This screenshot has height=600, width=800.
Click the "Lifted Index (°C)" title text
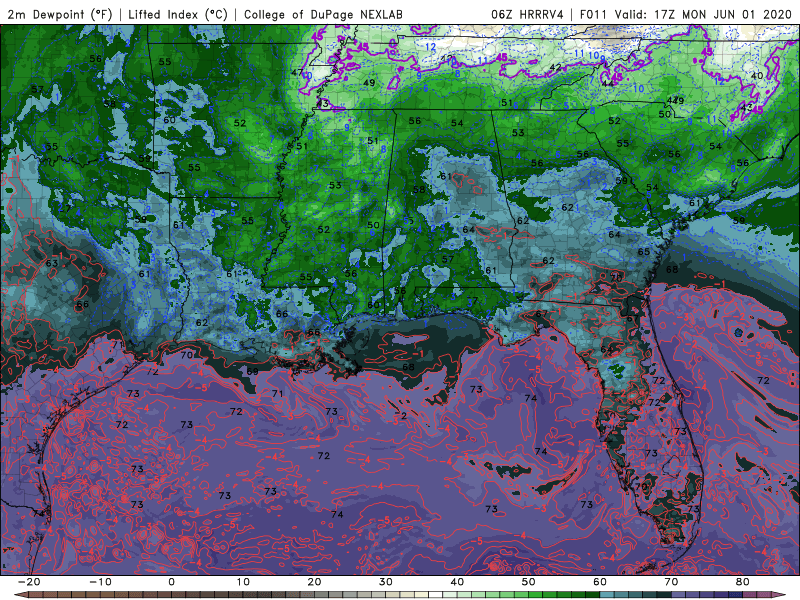(x=178, y=14)
